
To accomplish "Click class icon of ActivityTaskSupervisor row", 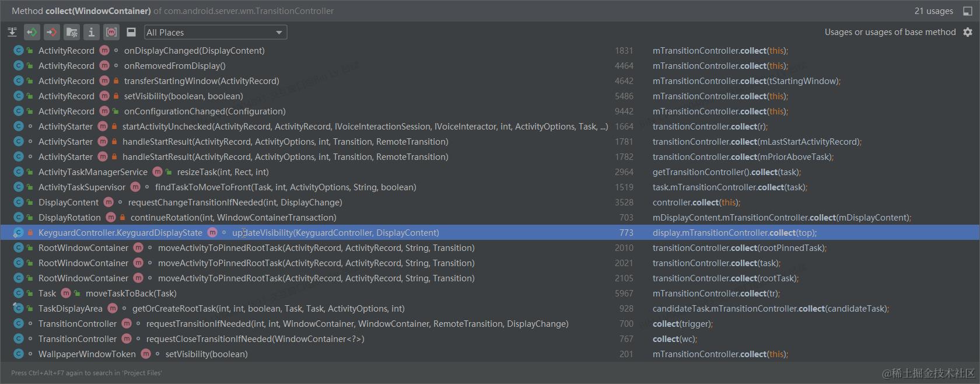I will pos(18,187).
